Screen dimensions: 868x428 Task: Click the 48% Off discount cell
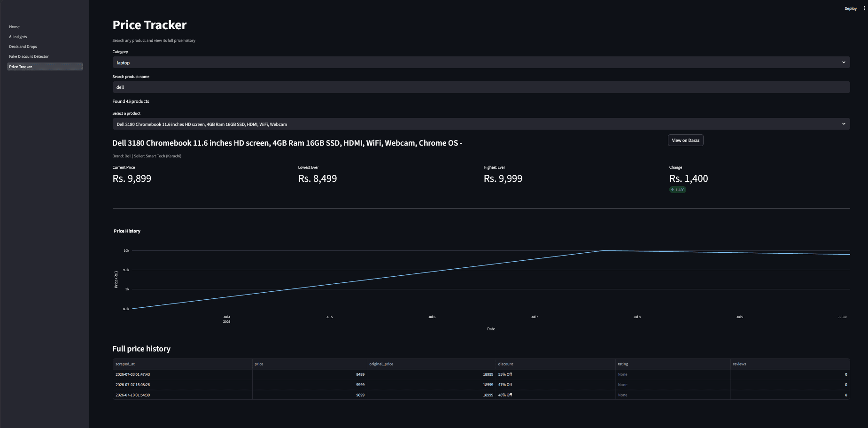pos(556,395)
